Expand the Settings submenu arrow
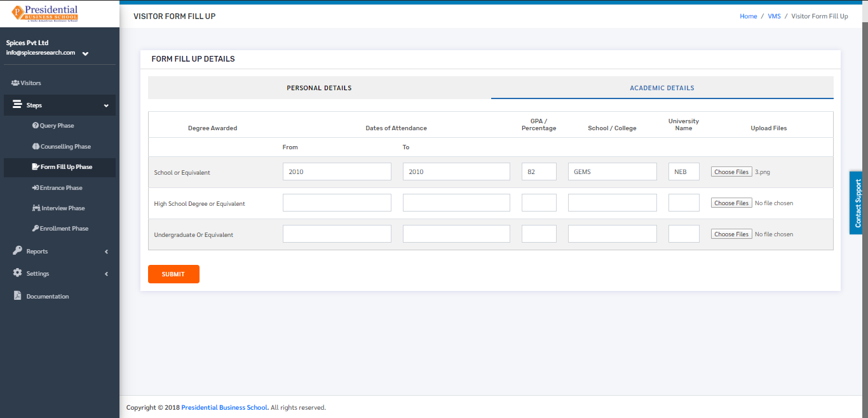 click(106, 274)
